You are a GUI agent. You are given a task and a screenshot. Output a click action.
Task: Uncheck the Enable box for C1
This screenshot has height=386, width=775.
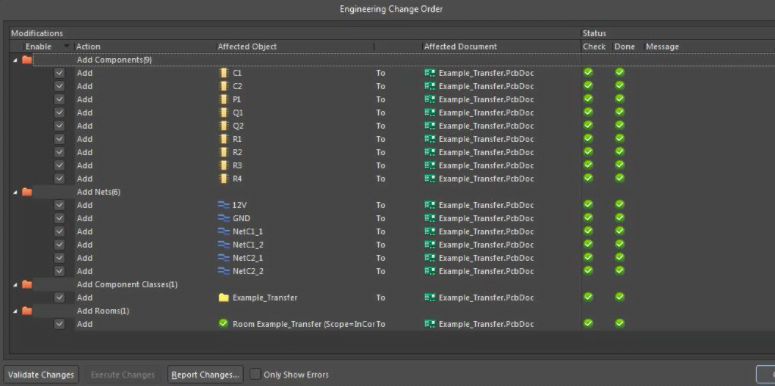click(x=59, y=73)
